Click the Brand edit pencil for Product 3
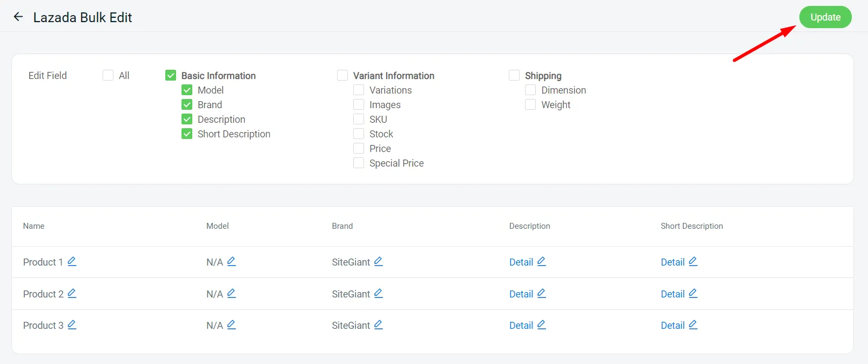 point(378,325)
